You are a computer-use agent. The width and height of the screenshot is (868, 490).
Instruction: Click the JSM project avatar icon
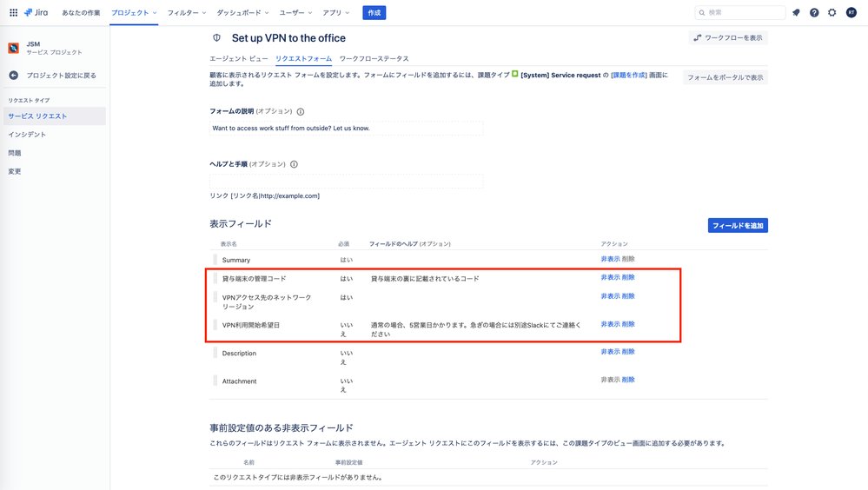pos(14,48)
